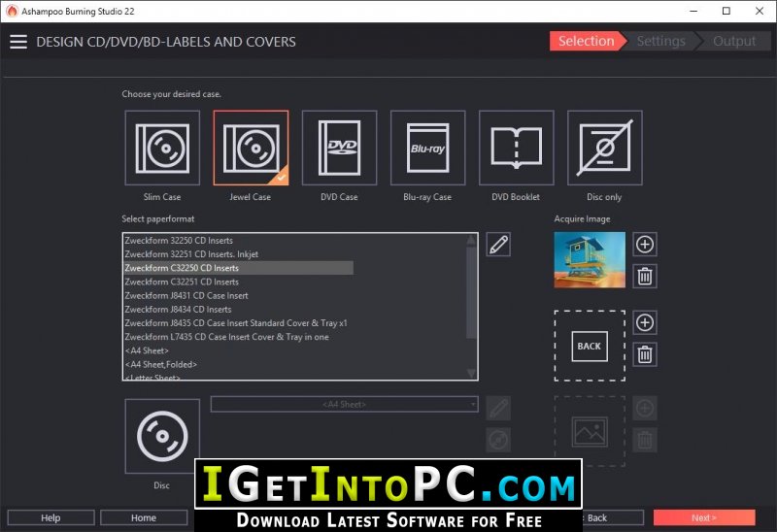Screen dimensions: 777x532
Task: Click the Help button
Action: [x=51, y=517]
